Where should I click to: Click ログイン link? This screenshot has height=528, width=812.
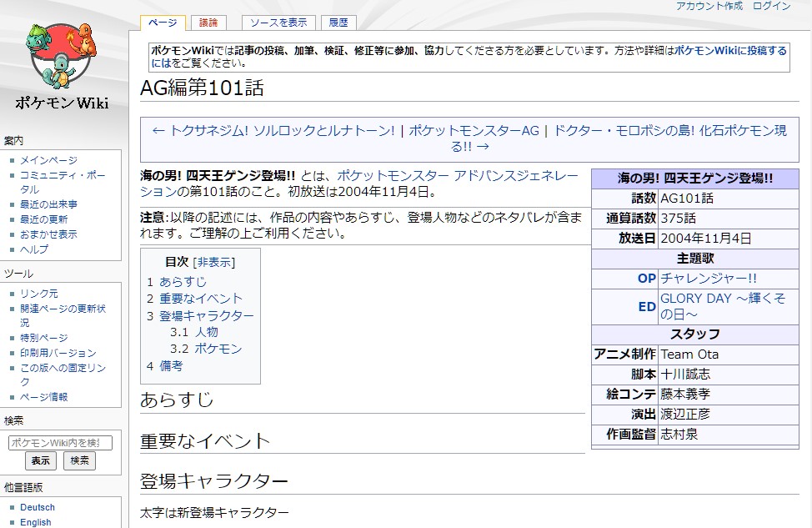[772, 6]
